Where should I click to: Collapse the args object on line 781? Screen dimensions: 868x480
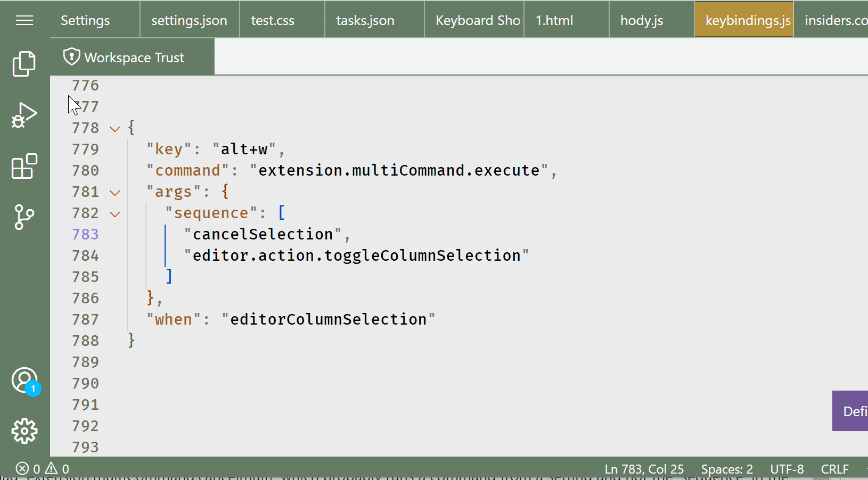click(114, 192)
